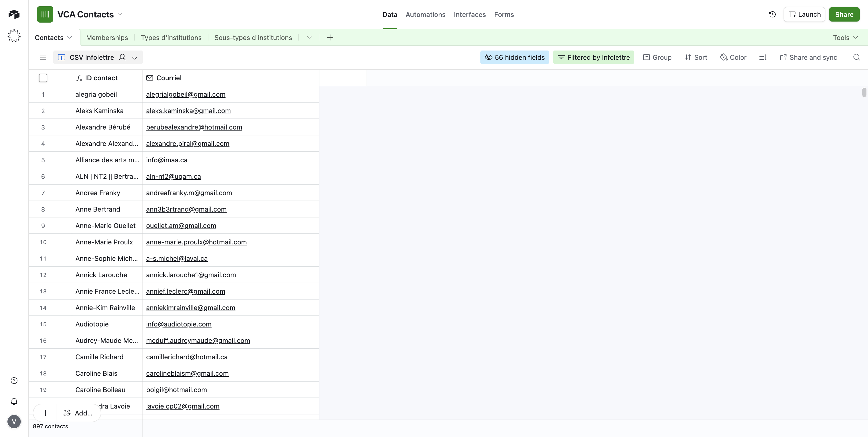
Task: Click the Airtable home logo icon
Action: (x=14, y=14)
